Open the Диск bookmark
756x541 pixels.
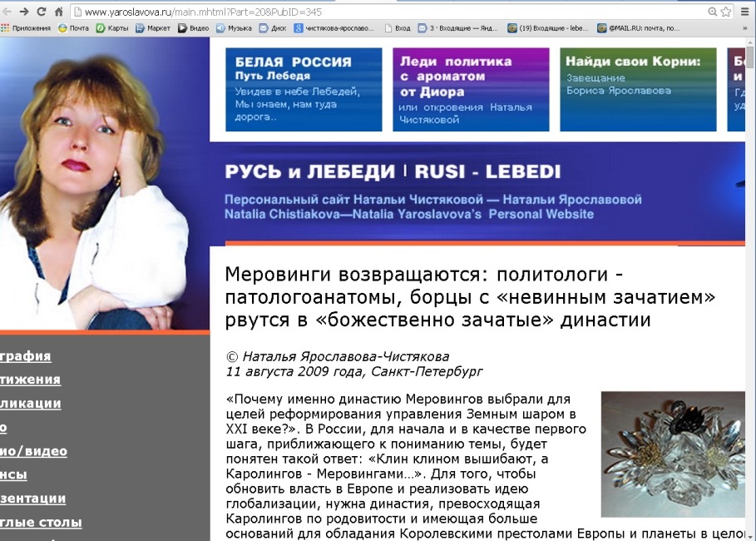click(273, 28)
